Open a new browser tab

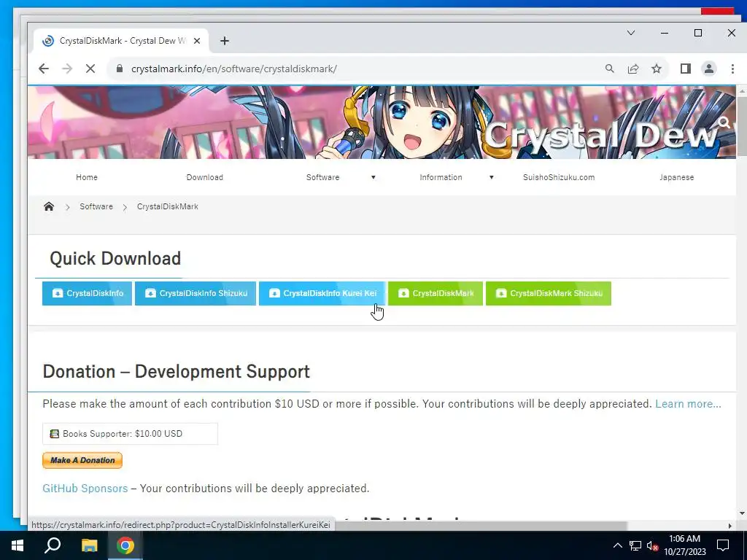coord(225,41)
